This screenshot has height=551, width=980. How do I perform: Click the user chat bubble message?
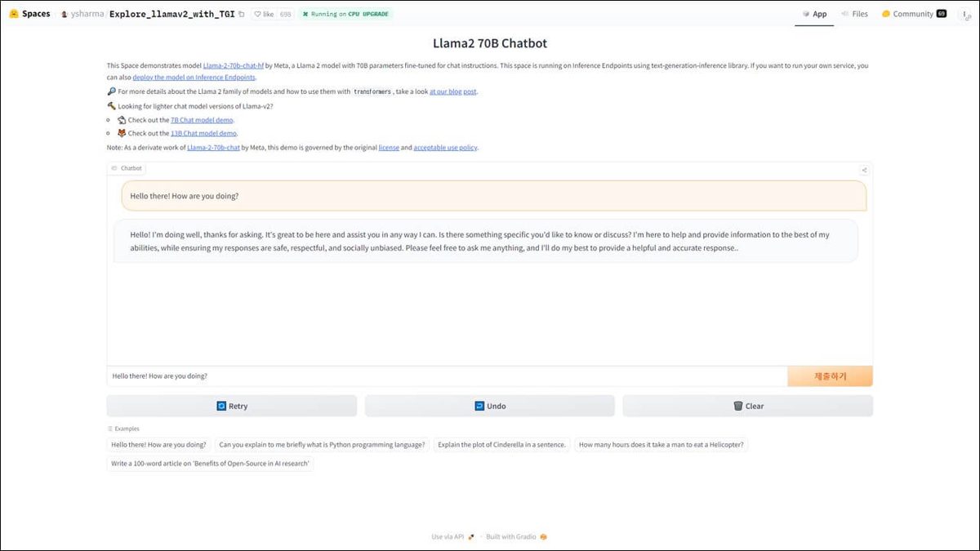(494, 196)
